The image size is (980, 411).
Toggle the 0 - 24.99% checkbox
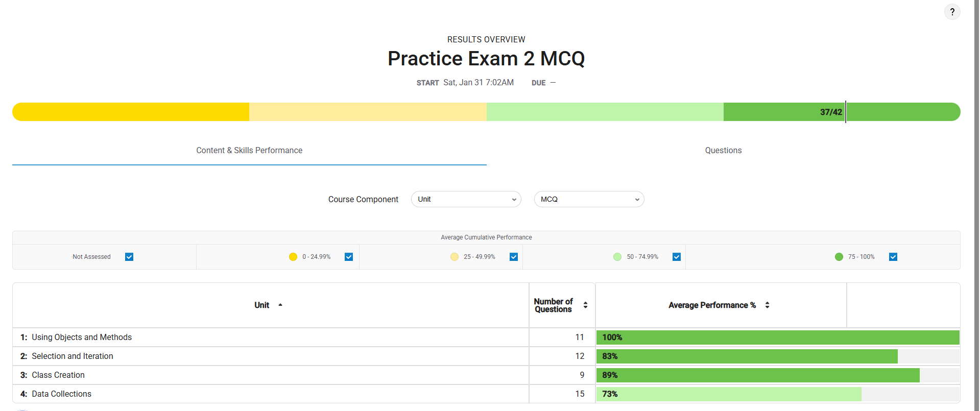[x=349, y=257]
